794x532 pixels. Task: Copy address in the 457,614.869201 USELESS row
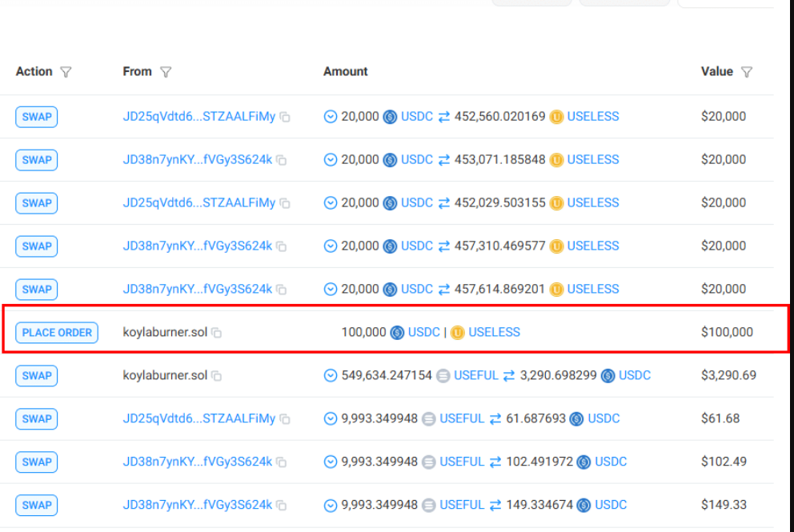click(282, 290)
